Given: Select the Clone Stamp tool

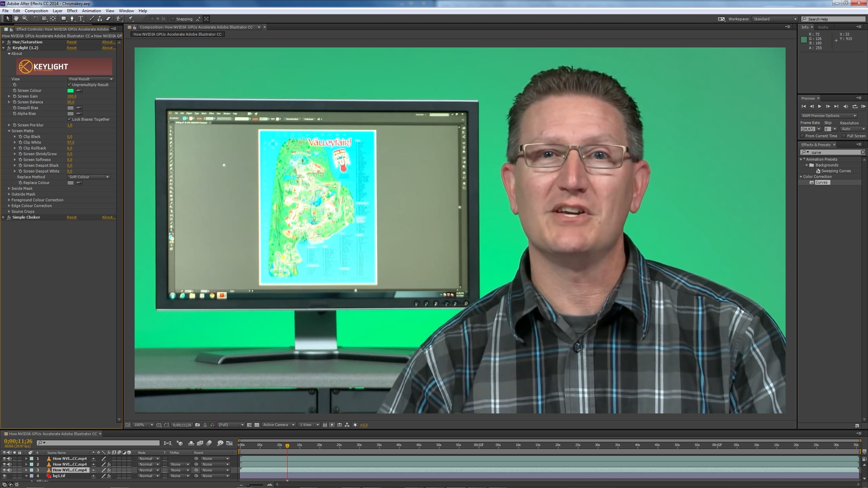Looking at the screenshot, I should [x=100, y=19].
